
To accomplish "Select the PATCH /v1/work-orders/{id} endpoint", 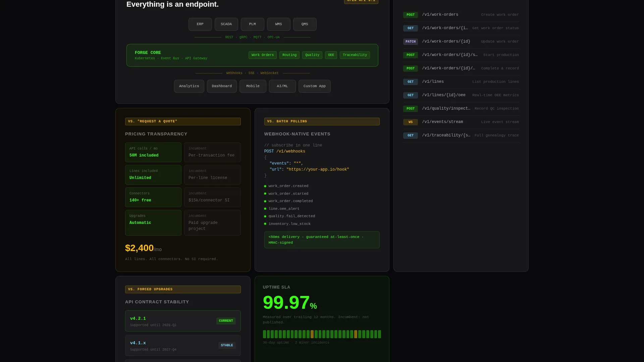I will (461, 42).
